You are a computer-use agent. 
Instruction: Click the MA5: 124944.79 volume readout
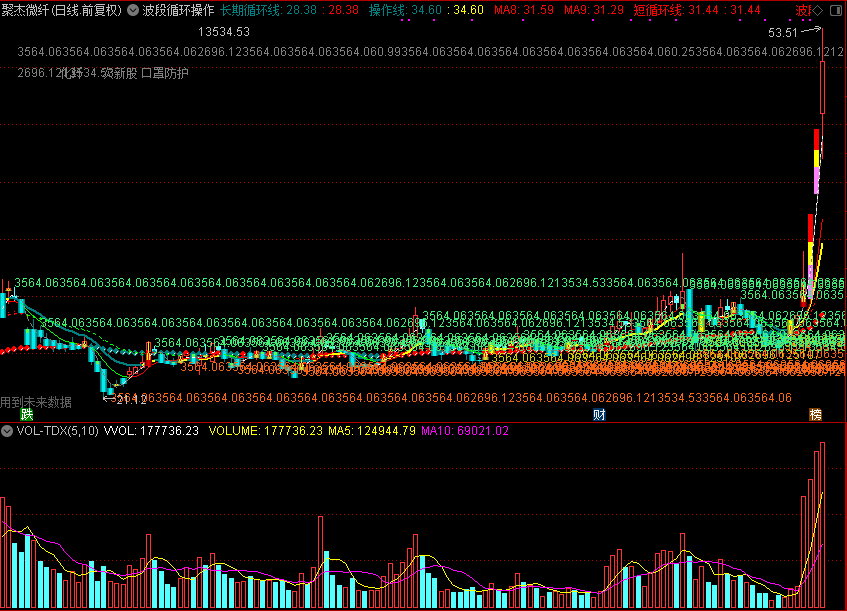point(372,431)
